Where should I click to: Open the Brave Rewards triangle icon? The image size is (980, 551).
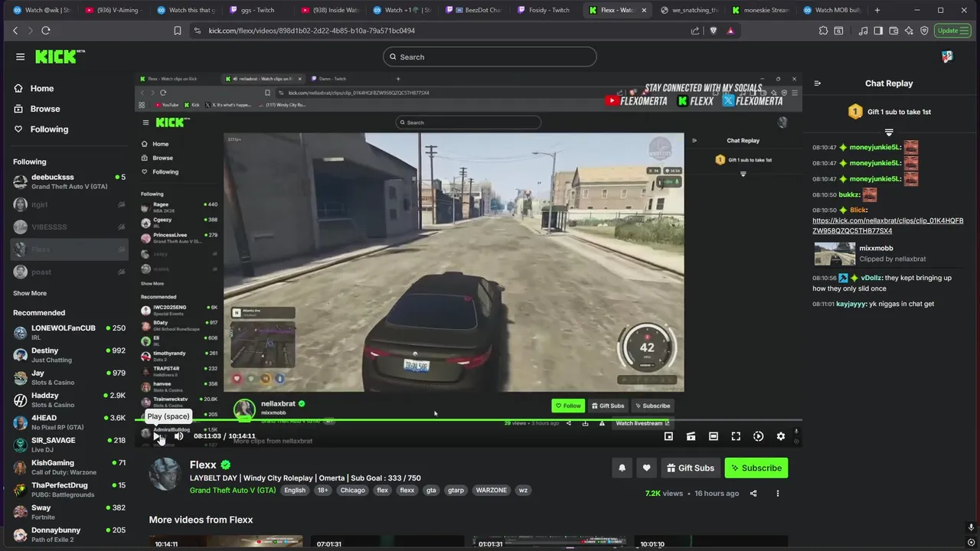[730, 31]
